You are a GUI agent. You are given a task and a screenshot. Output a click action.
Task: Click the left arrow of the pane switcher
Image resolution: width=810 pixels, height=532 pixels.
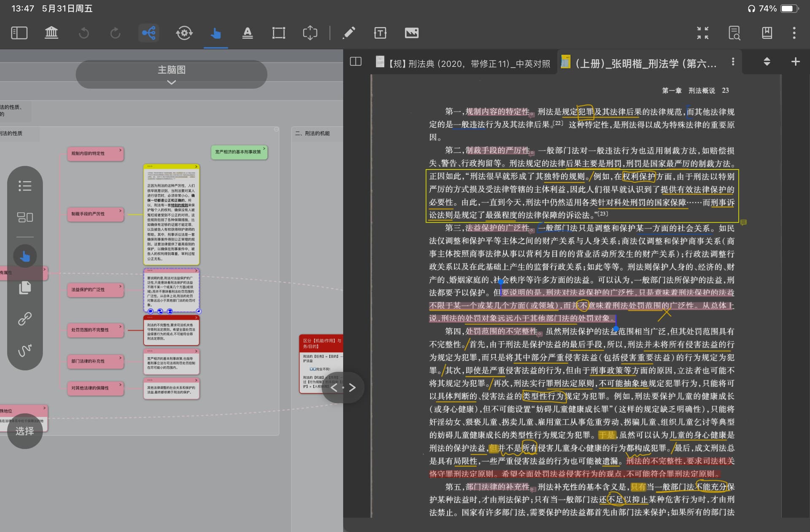tap(334, 387)
